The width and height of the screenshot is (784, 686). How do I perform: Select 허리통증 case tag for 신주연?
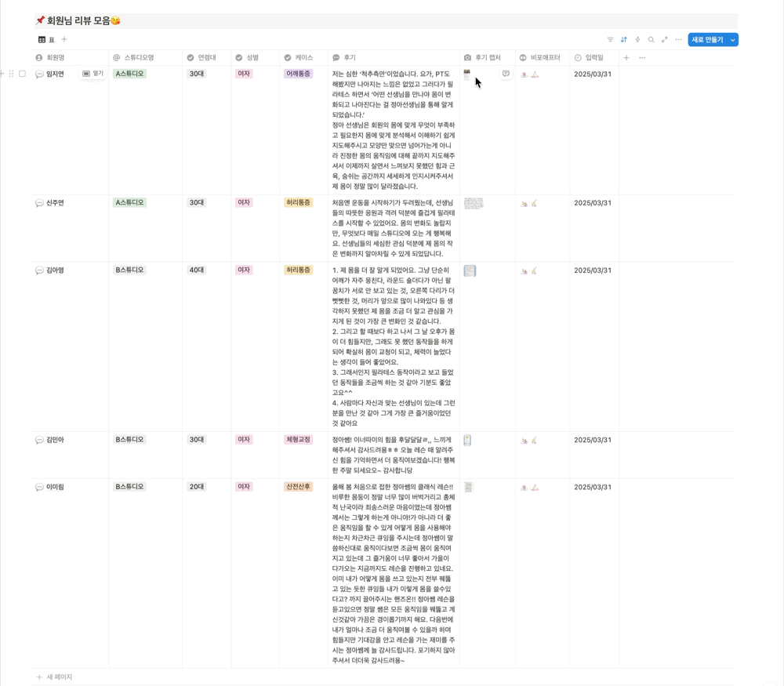click(298, 202)
